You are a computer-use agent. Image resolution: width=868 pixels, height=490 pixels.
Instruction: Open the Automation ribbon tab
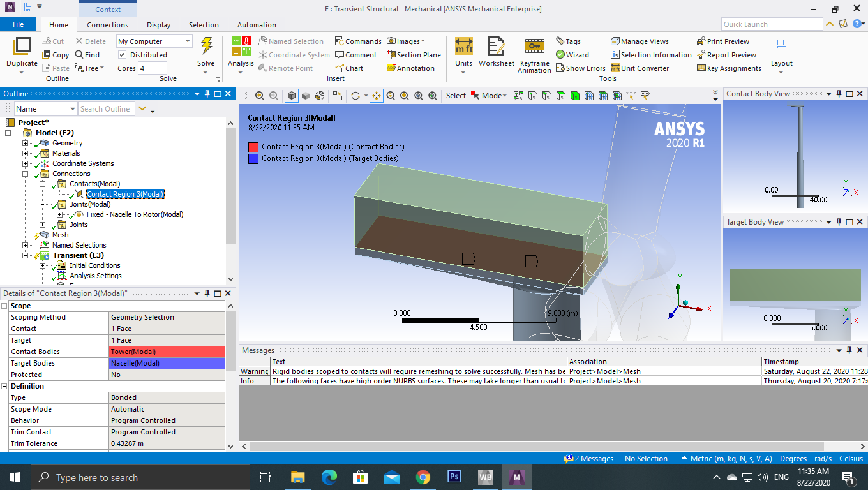click(257, 25)
